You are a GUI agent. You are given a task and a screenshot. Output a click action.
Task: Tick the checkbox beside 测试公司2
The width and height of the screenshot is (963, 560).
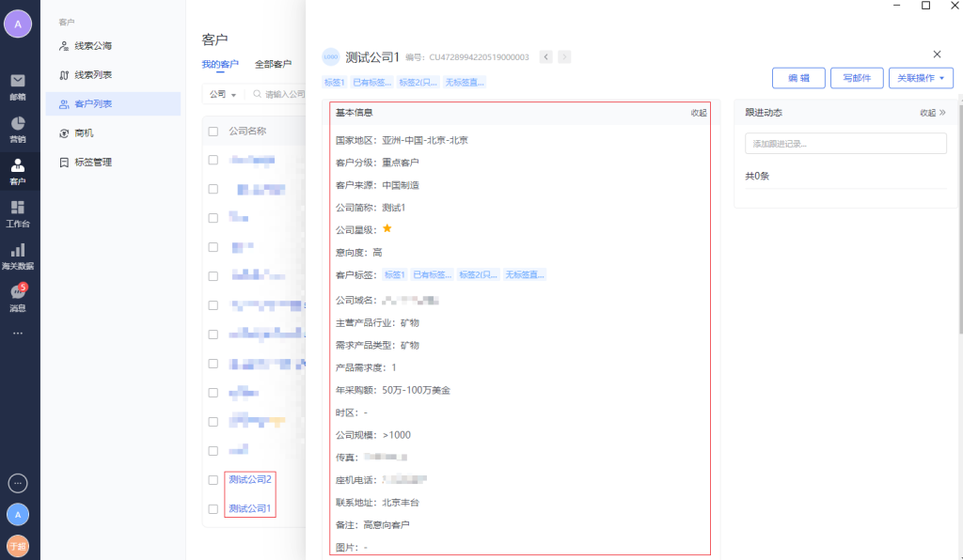click(x=213, y=480)
